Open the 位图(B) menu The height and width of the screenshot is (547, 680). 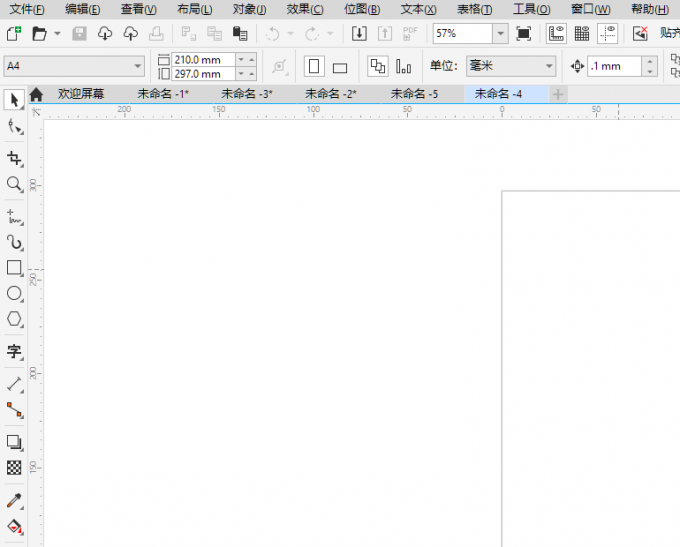pyautogui.click(x=362, y=9)
